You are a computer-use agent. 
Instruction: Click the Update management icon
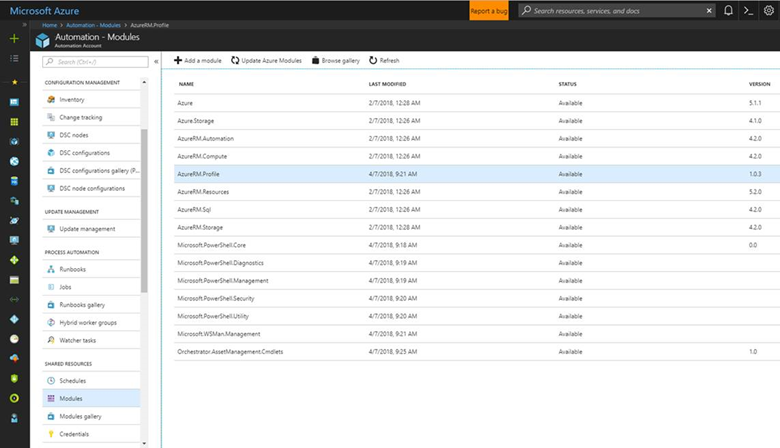(x=51, y=229)
